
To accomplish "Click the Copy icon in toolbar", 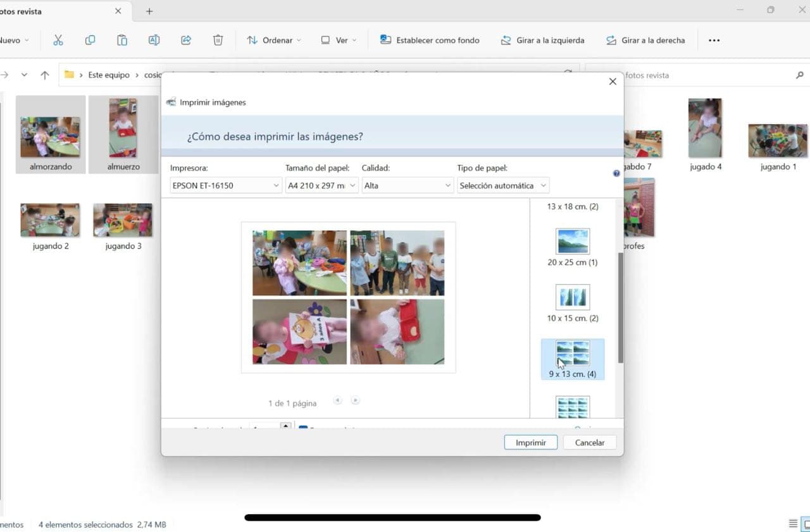I will [x=90, y=40].
